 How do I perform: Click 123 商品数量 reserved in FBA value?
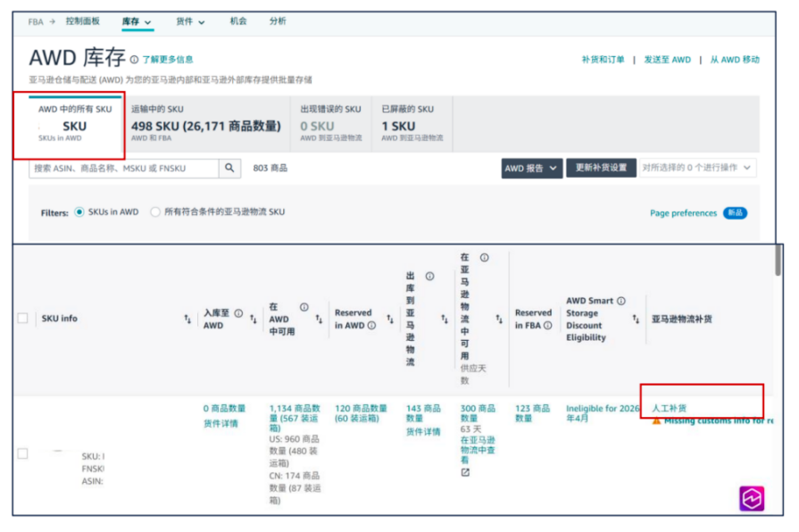click(532, 413)
